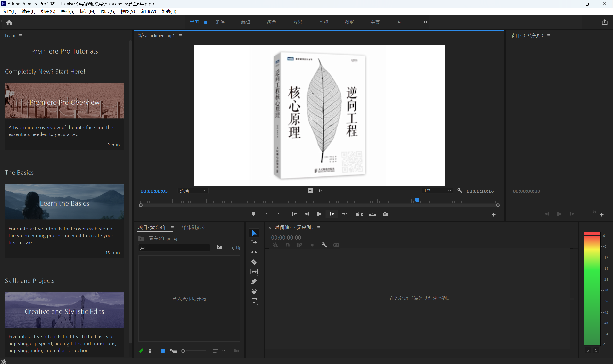The height and width of the screenshot is (364, 613).
Task: Play the attachment.mp4 source clip
Action: point(319,214)
